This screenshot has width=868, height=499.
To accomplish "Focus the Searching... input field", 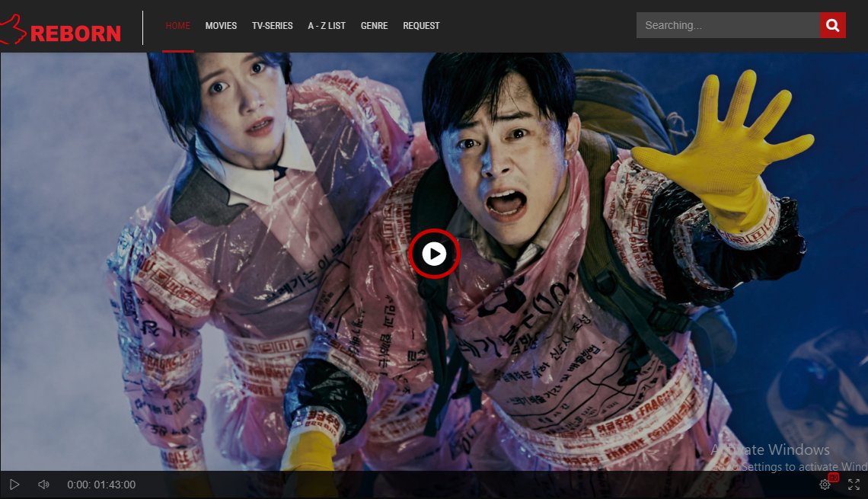I will (728, 25).
